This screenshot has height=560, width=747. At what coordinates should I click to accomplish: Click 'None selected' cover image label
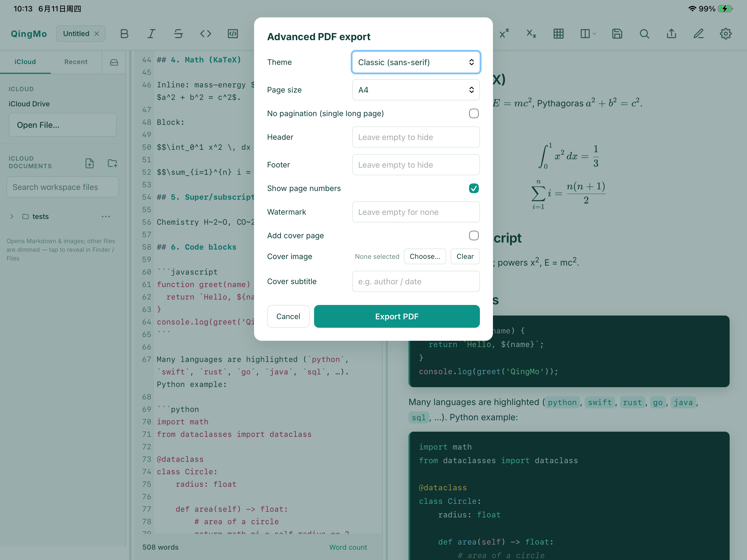point(377,257)
